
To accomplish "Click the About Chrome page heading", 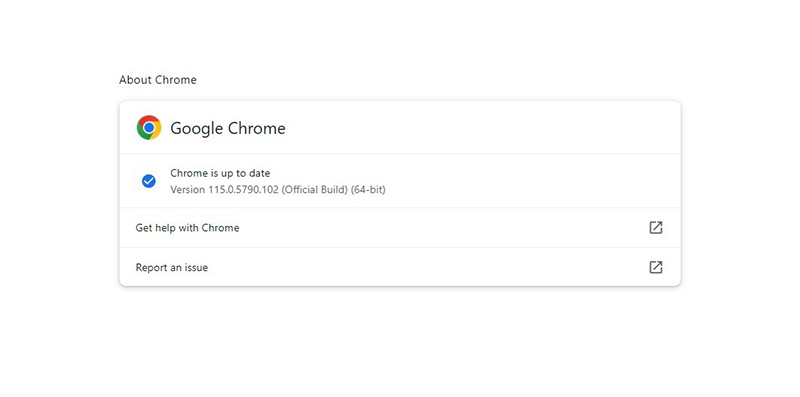I will 158,80.
